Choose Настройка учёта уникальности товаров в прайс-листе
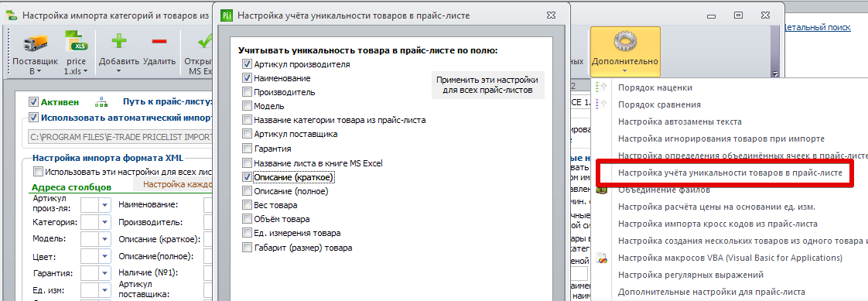This screenshot has height=301, width=868. pyautogui.click(x=730, y=173)
